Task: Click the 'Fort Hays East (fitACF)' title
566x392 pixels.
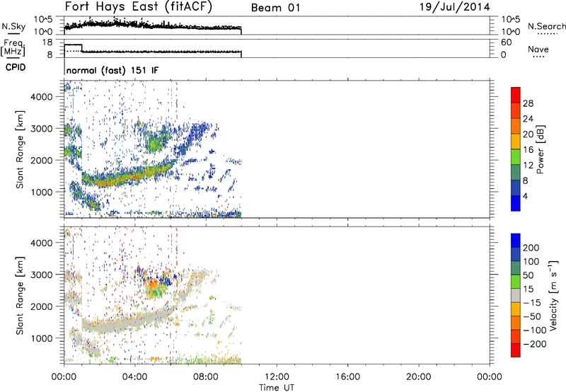Action: point(139,6)
